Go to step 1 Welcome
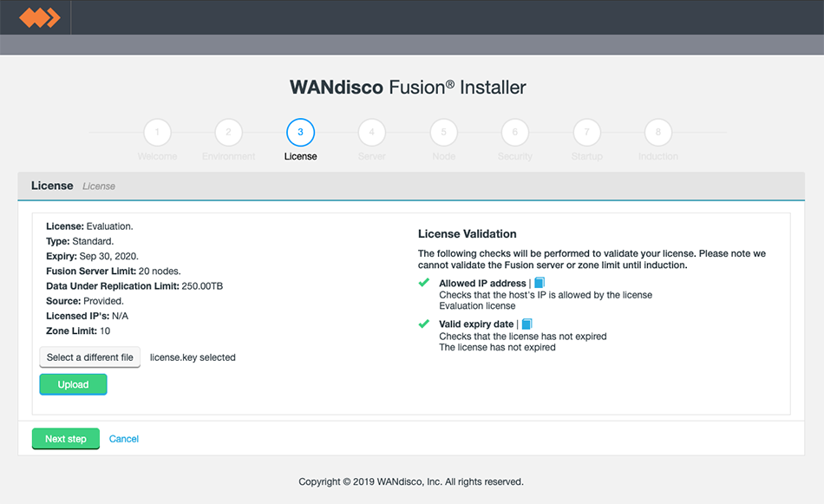824x504 pixels. click(157, 133)
